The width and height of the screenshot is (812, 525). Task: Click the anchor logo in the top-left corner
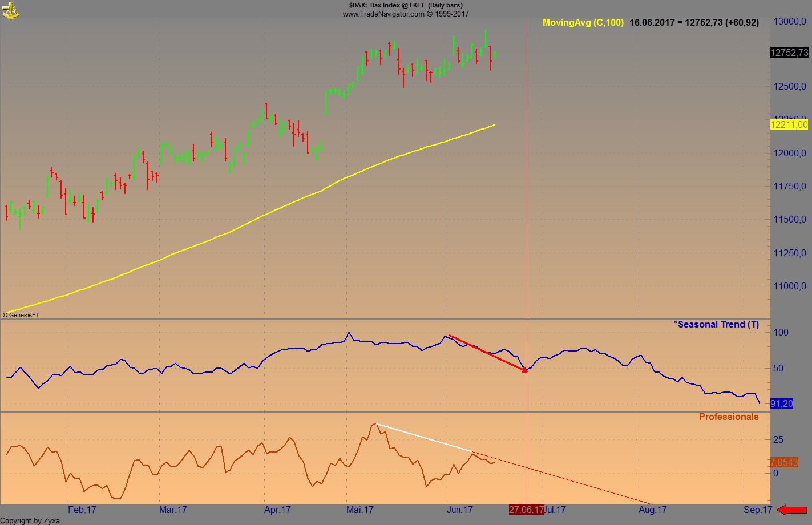pos(11,10)
